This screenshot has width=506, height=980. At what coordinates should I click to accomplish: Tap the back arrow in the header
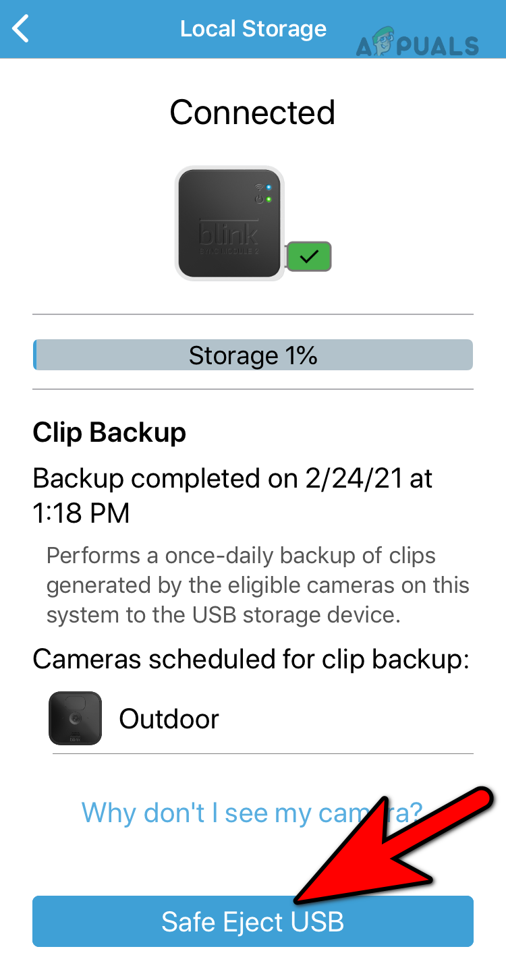tap(20, 28)
